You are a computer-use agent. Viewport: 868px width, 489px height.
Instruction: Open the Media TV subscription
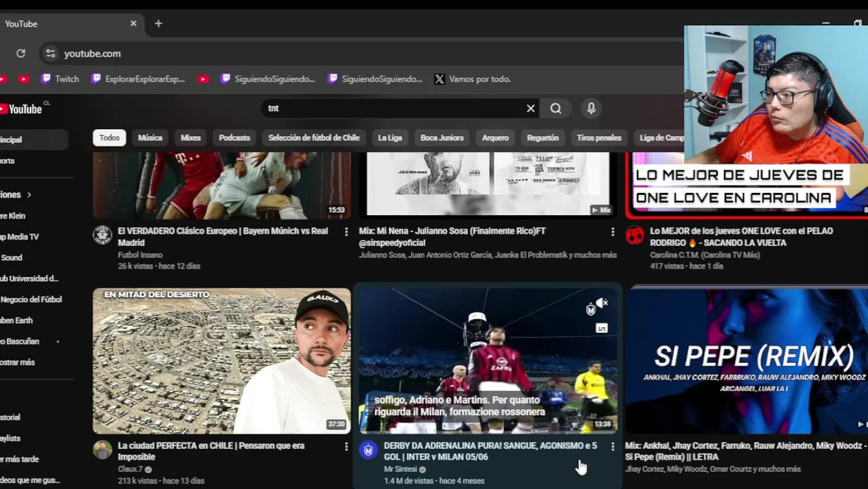tap(20, 236)
